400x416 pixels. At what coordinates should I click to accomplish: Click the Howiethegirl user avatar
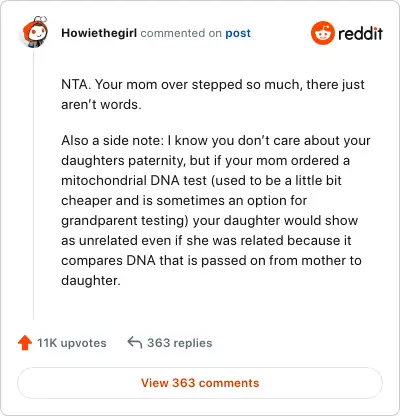[35, 32]
